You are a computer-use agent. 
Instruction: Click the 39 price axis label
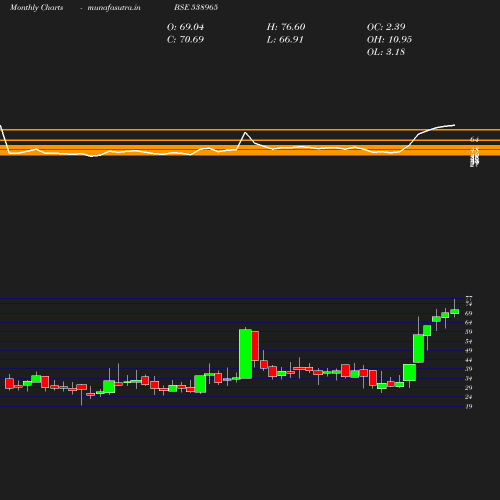pos(469,369)
